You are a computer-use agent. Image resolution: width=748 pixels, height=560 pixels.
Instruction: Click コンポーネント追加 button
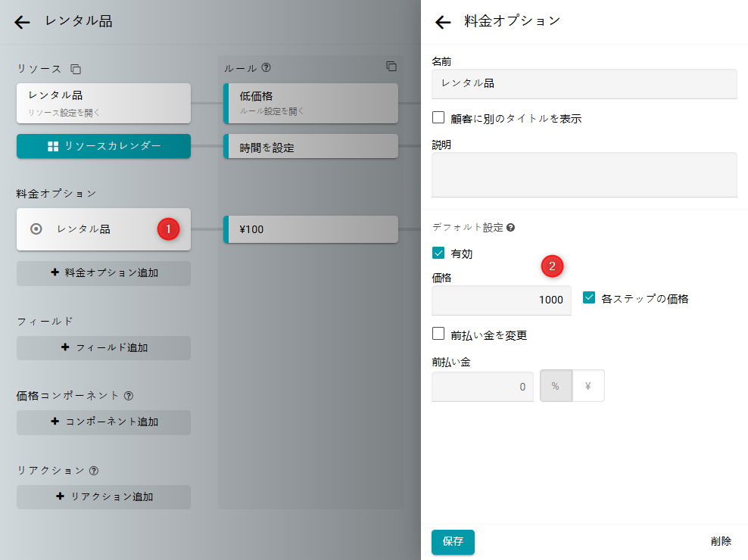coord(104,422)
